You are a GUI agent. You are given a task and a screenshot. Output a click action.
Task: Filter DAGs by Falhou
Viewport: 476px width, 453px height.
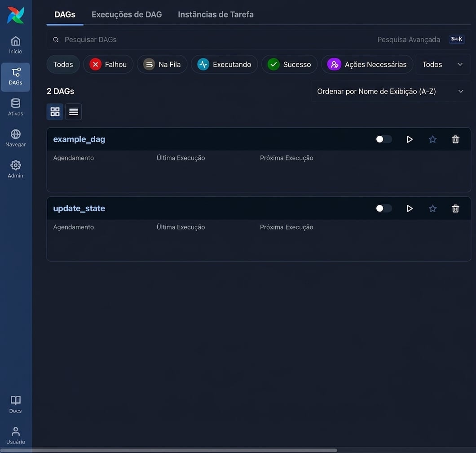point(108,64)
